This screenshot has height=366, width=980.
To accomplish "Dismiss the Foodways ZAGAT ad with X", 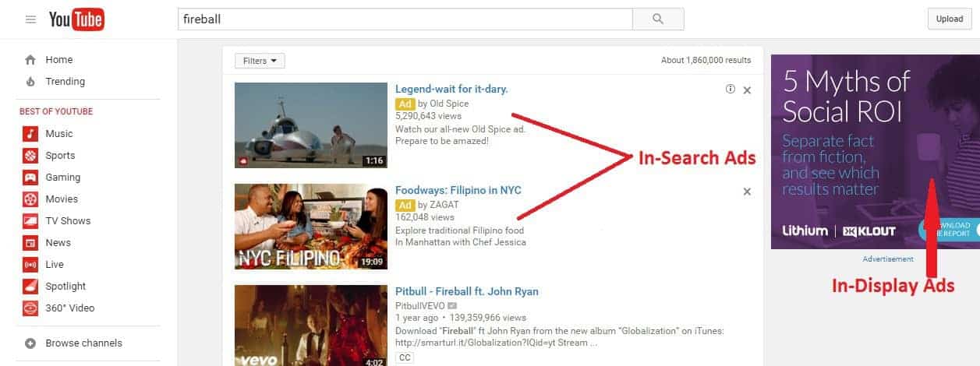I will 747,192.
